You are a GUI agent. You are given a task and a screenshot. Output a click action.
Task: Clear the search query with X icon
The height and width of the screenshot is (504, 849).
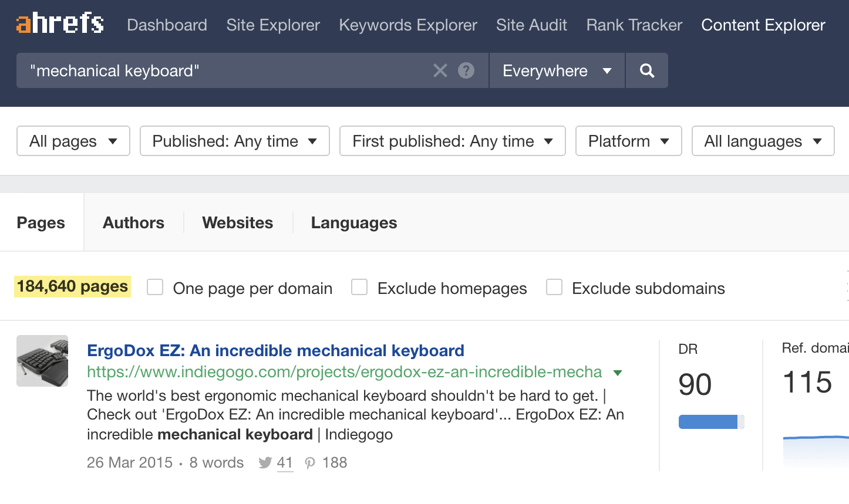440,71
